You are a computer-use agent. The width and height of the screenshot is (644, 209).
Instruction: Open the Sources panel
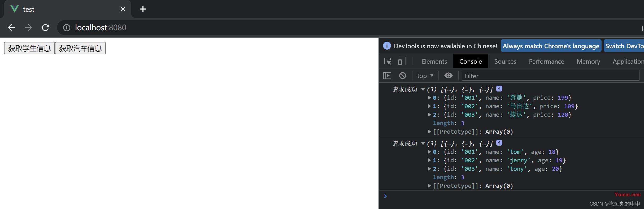505,62
